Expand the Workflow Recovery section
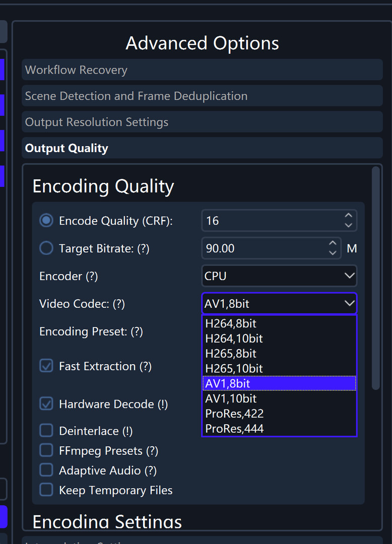 coord(202,70)
